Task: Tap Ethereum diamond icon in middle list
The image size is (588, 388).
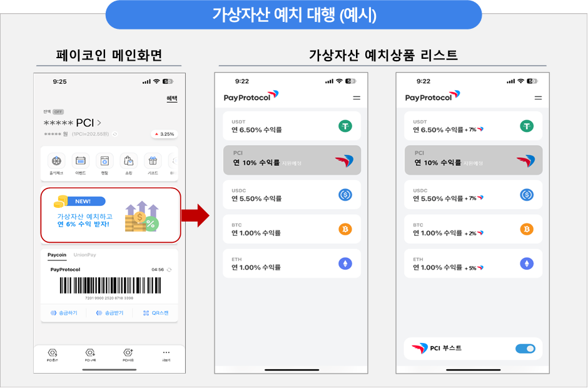Action: click(x=345, y=263)
